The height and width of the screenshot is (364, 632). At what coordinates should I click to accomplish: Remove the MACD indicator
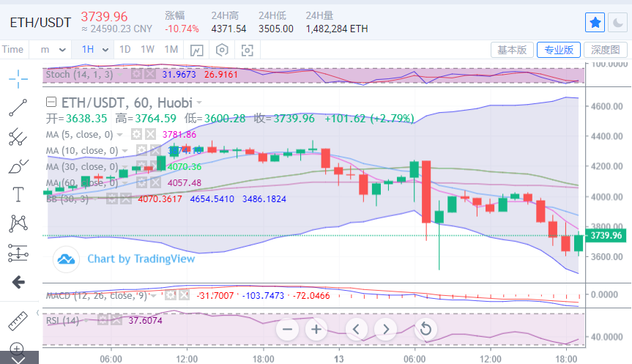click(185, 295)
